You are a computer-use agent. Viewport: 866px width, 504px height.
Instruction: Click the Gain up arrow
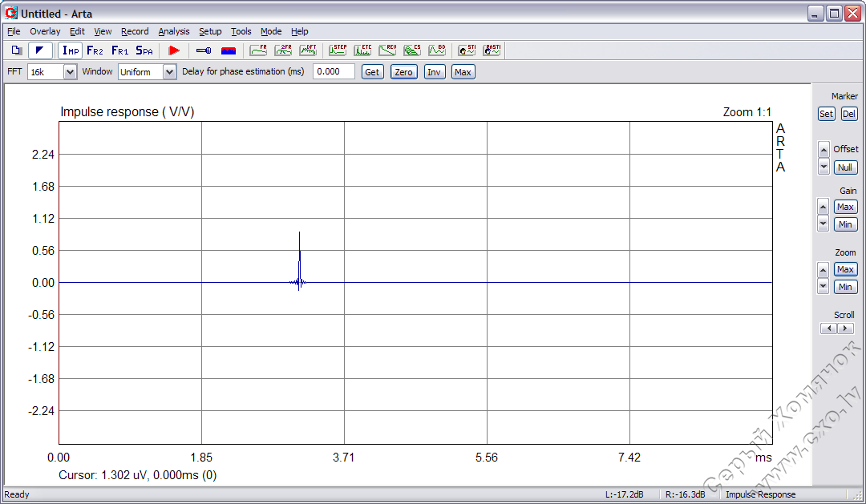tap(823, 207)
